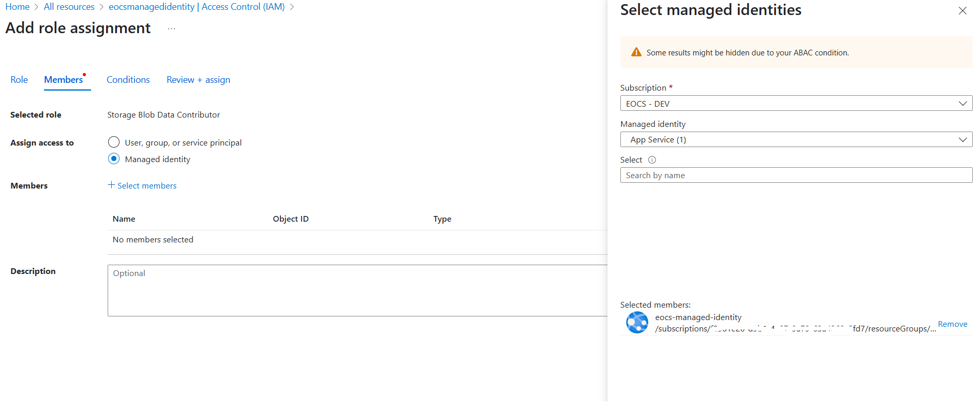The height and width of the screenshot is (405, 980).
Task: Expand the Managed identity App Service dropdown
Action: pyautogui.click(x=796, y=140)
